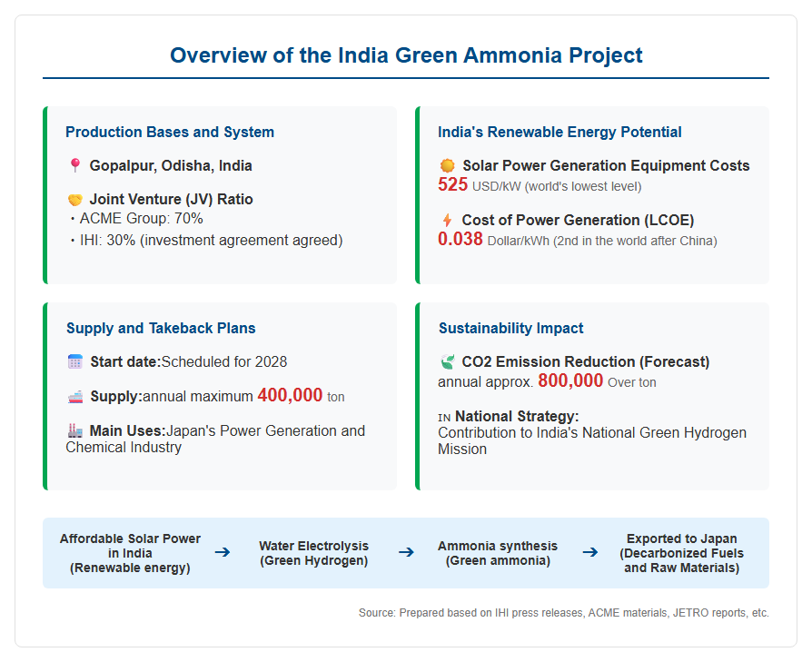Viewport: 812px width, 662px height.
Task: Click the lightning bolt LCOE icon
Action: [x=448, y=220]
